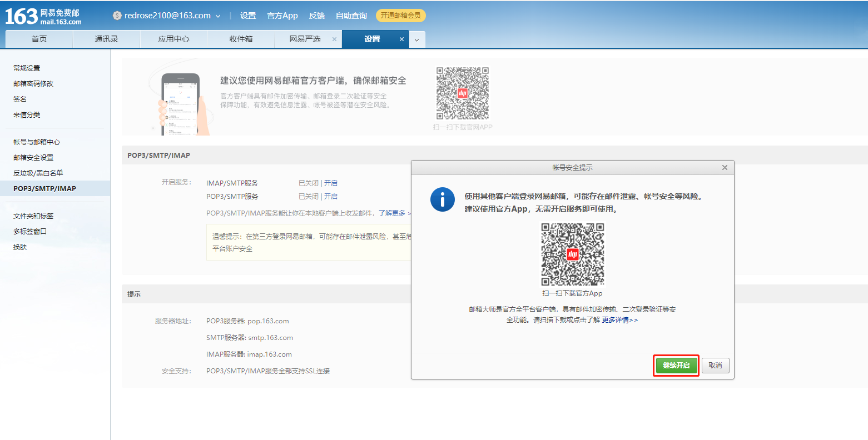Click the avatar icon beside redrose2100@163.com

pos(117,15)
